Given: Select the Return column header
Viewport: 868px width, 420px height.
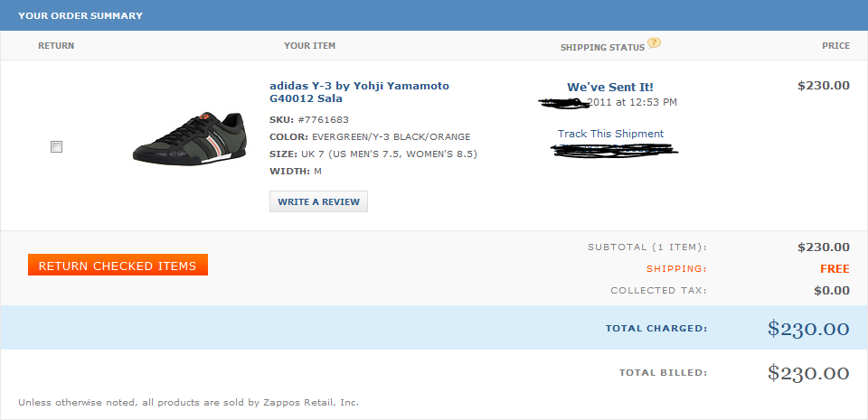Looking at the screenshot, I should click(56, 45).
